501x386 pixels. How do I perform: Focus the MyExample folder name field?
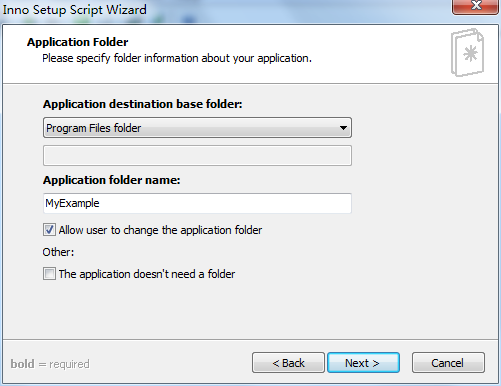click(197, 203)
